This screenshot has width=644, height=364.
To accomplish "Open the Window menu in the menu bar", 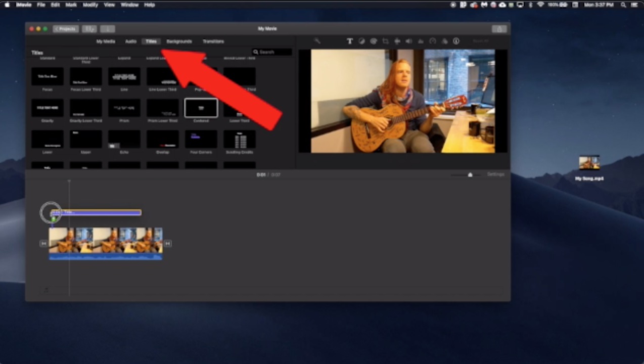I will 129,5.
